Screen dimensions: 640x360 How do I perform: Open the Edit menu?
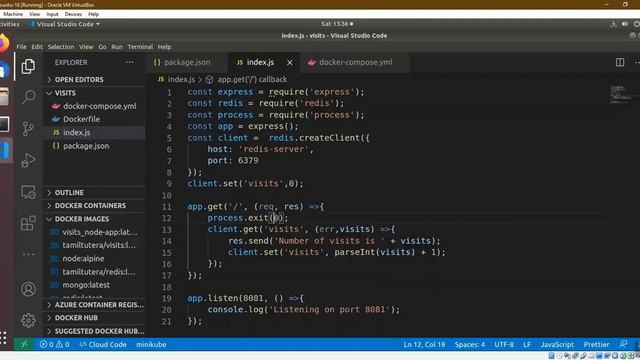(37, 47)
